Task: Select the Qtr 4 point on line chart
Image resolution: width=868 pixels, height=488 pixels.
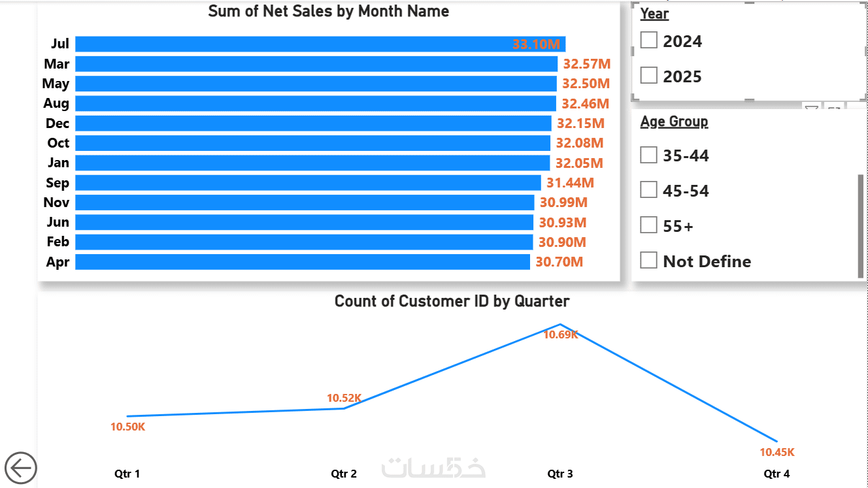Action: tap(776, 442)
